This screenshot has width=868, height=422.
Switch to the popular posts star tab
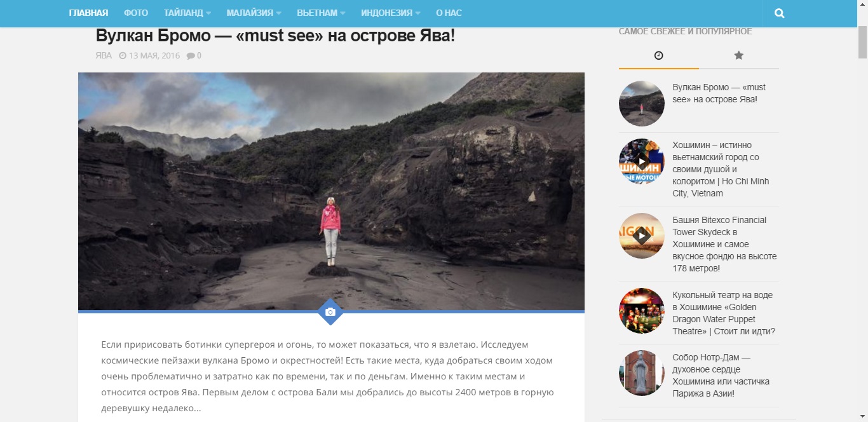pyautogui.click(x=738, y=56)
